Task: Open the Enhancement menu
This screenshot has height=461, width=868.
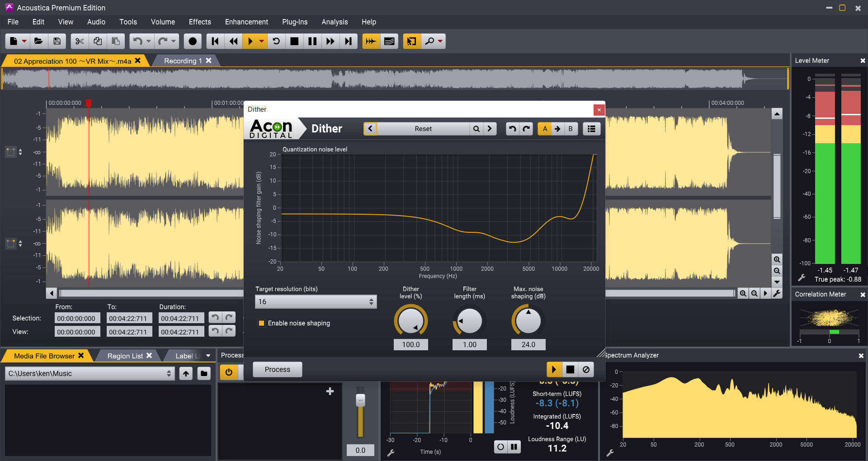Action: click(x=246, y=22)
